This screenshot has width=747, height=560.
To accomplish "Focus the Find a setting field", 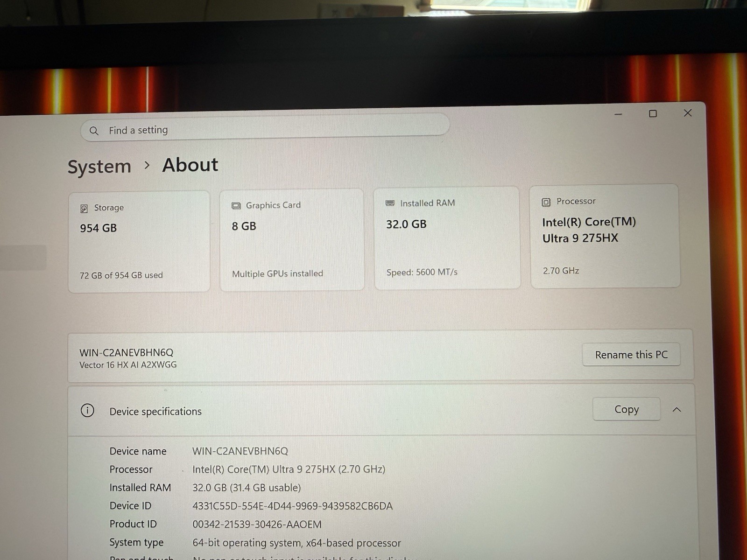I will tap(265, 128).
